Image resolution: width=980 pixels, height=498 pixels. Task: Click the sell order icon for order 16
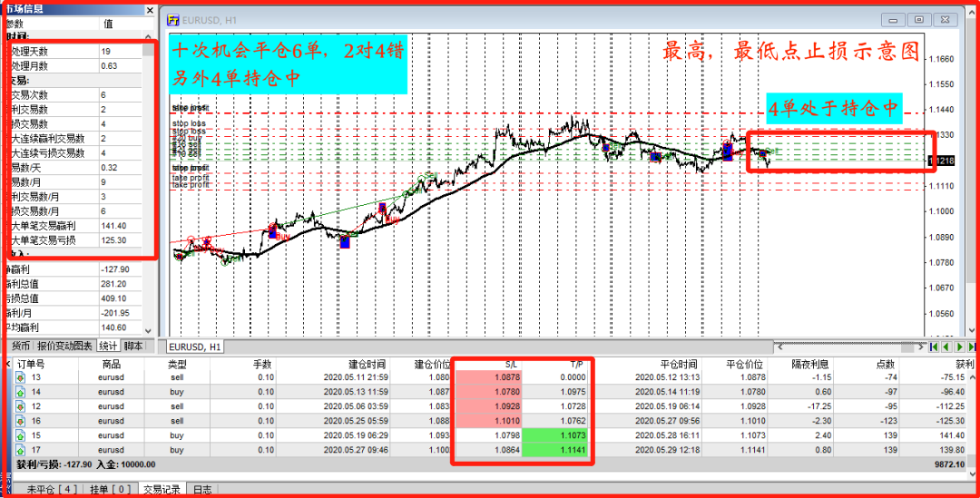point(20,421)
